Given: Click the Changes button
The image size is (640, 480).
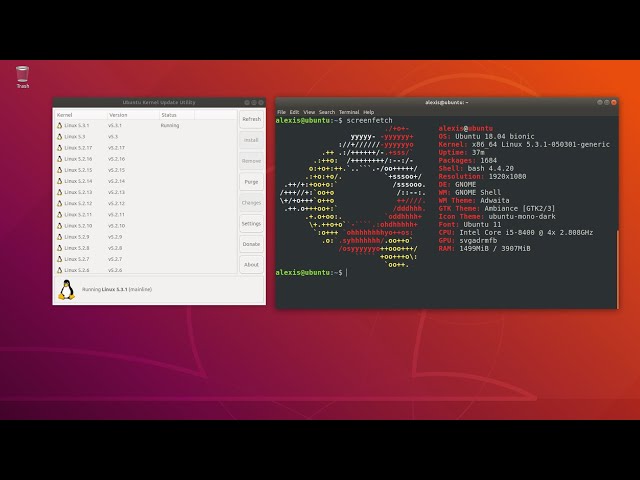Looking at the screenshot, I should point(251,202).
